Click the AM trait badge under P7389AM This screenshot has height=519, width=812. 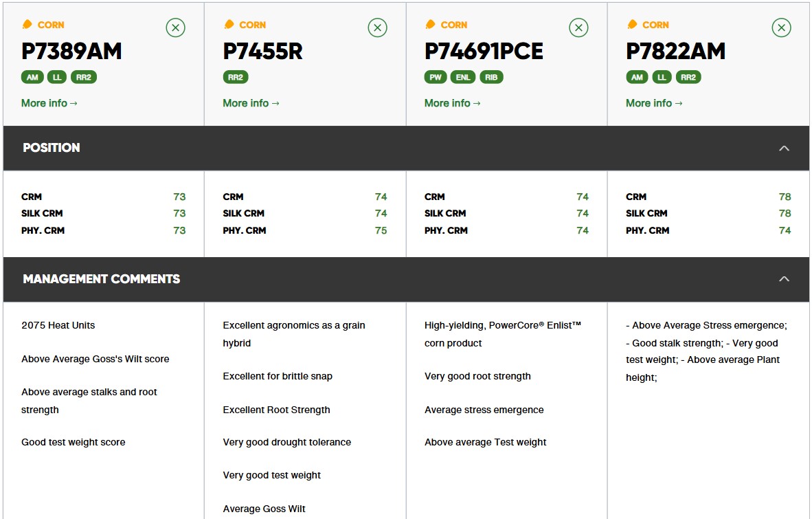click(x=32, y=78)
